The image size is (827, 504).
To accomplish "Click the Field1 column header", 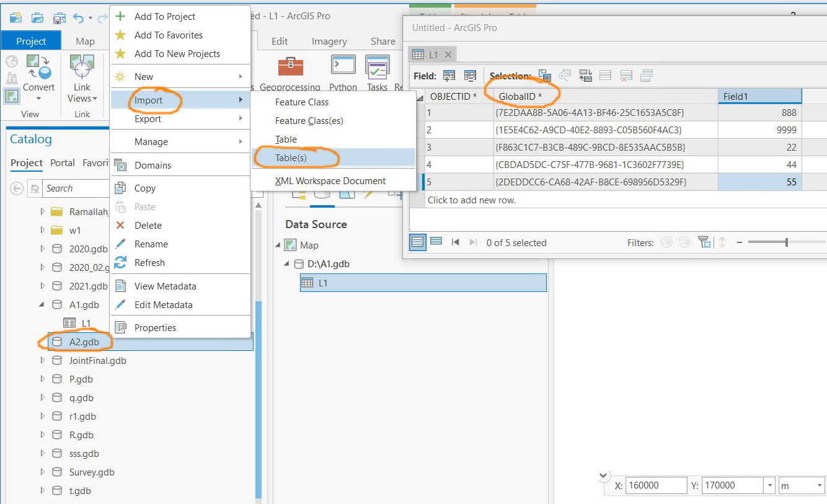I will (x=759, y=96).
